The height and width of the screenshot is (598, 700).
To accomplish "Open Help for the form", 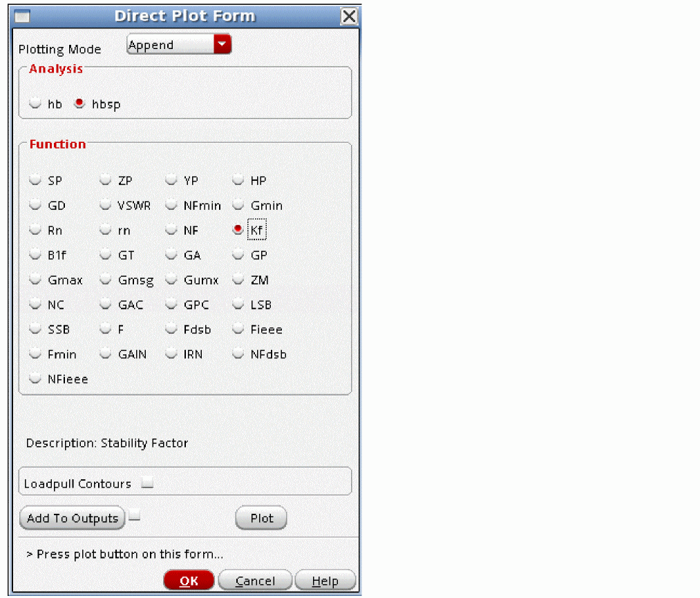I will coord(325,581).
